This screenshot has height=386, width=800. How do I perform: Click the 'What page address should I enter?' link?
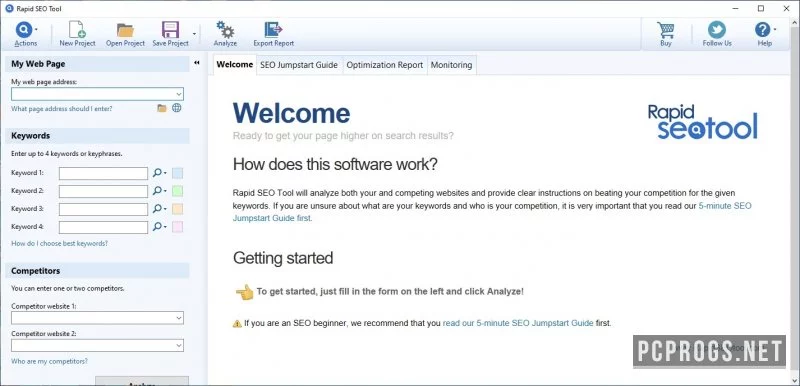62,109
